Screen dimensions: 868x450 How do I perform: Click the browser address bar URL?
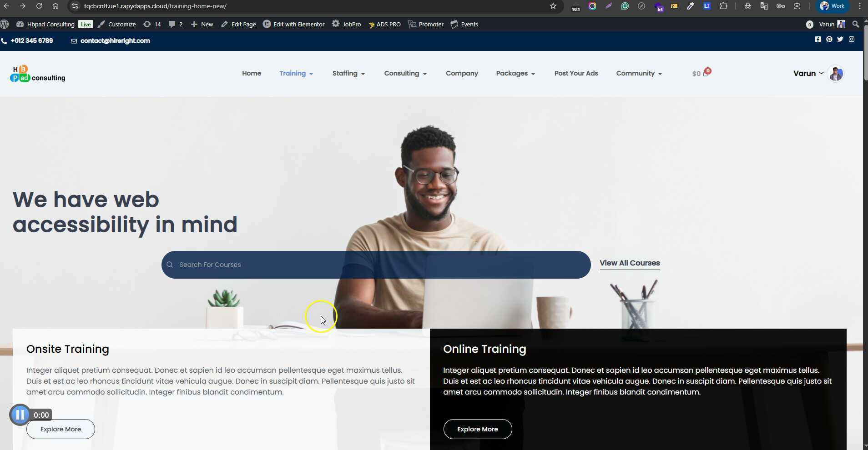tap(155, 6)
